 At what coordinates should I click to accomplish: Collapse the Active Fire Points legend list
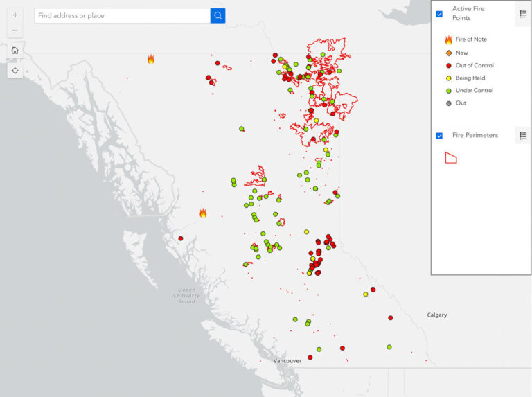[x=523, y=13]
